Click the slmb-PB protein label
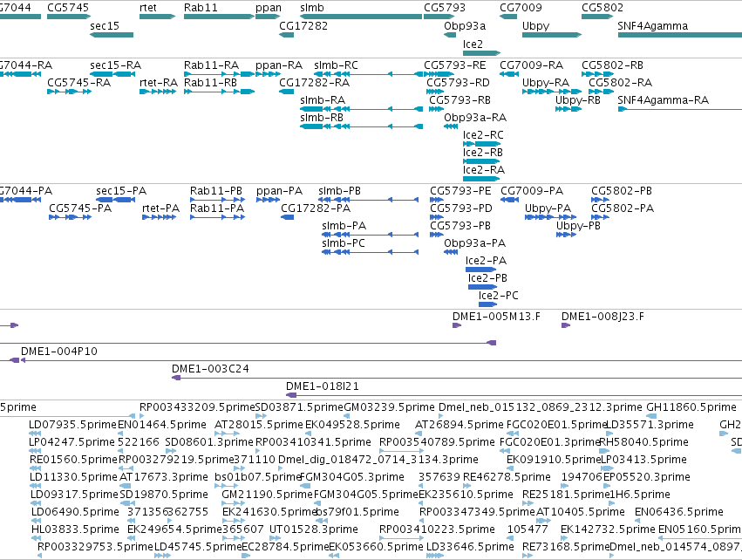This screenshot has height=560, width=742. pos(340,191)
